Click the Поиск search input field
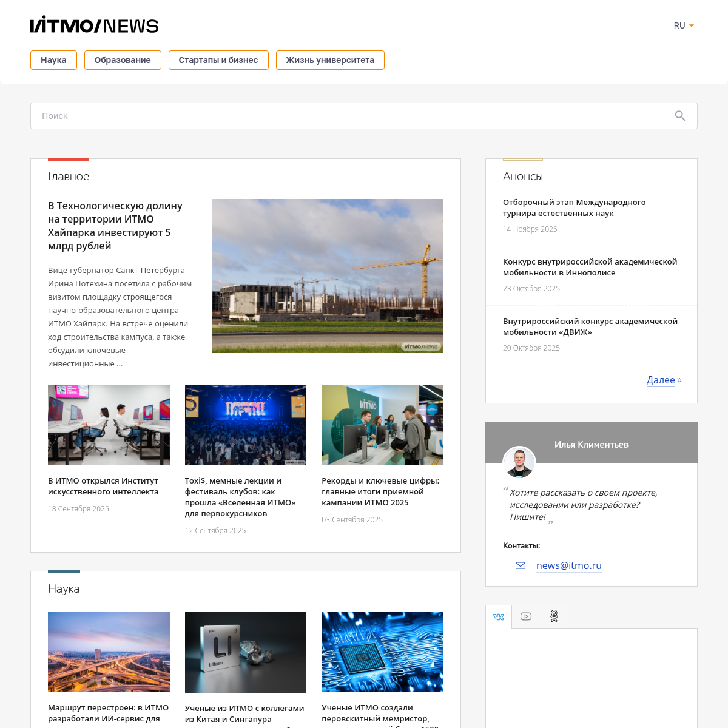The width and height of the screenshot is (728, 728). (x=243, y=116)
